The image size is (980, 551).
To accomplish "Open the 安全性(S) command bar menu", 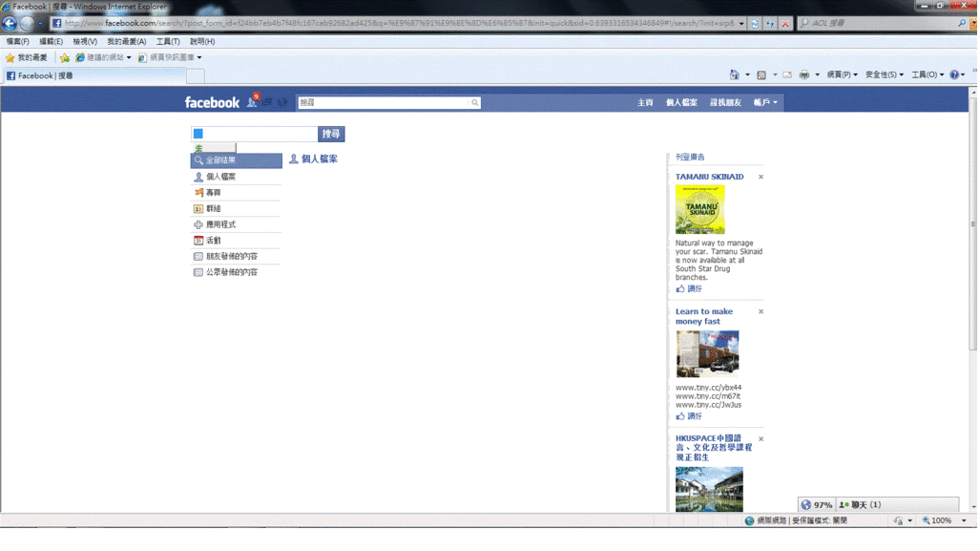I will (885, 74).
